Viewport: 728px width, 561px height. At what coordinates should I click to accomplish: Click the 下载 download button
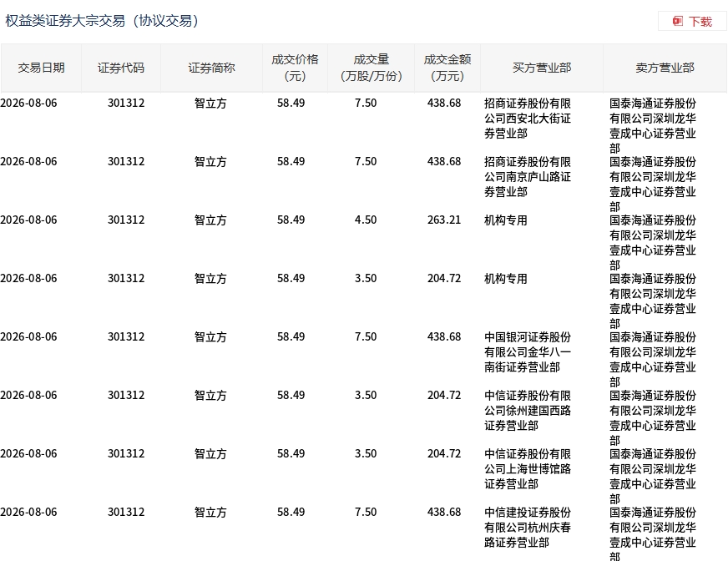[x=692, y=22]
